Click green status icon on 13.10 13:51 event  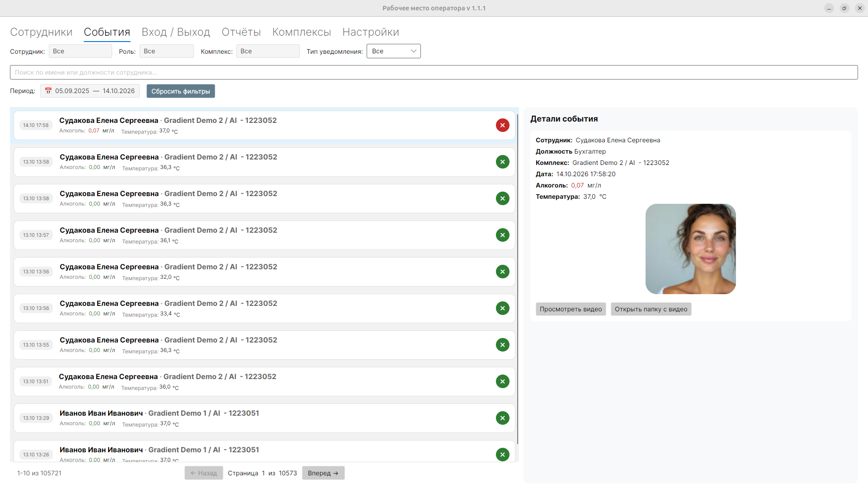tap(502, 381)
